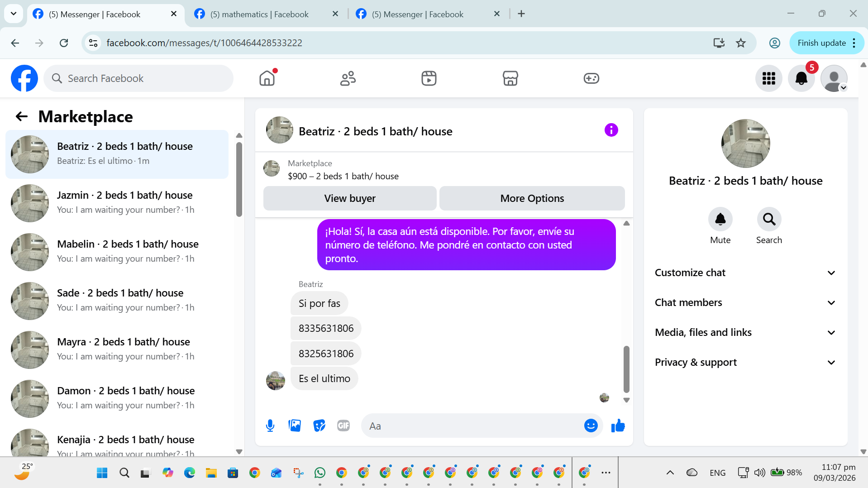Viewport: 868px width, 488px height.
Task: Click the $900 listing title link
Action: (343, 176)
